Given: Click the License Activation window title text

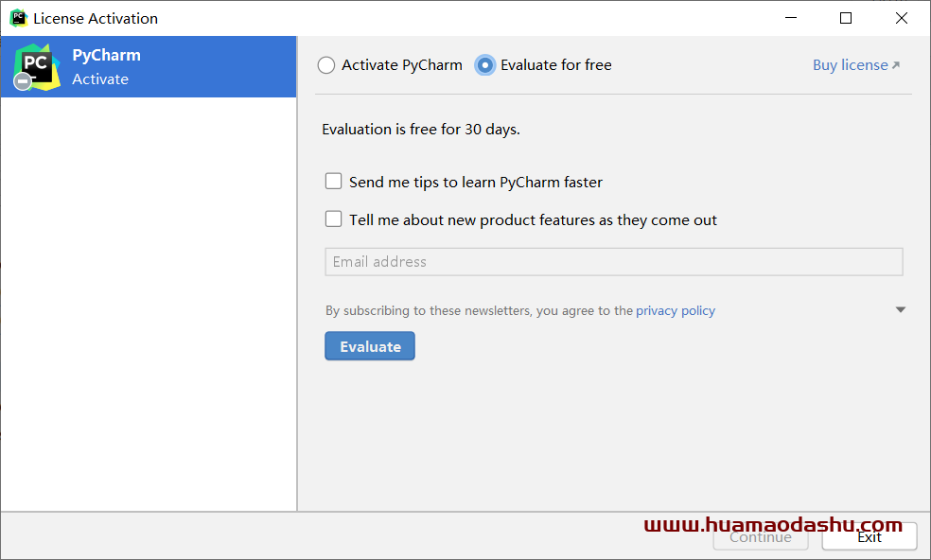Looking at the screenshot, I should point(96,18).
